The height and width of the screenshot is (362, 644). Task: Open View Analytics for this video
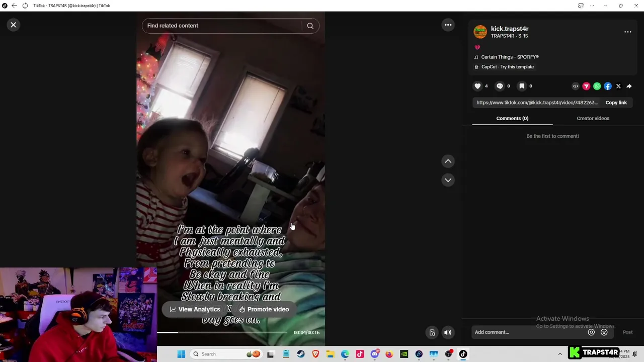pos(195,309)
